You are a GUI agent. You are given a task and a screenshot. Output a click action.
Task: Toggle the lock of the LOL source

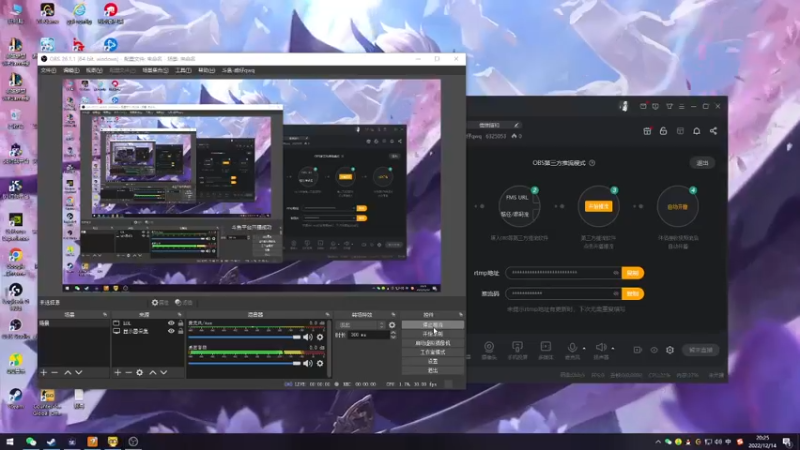pos(180,323)
